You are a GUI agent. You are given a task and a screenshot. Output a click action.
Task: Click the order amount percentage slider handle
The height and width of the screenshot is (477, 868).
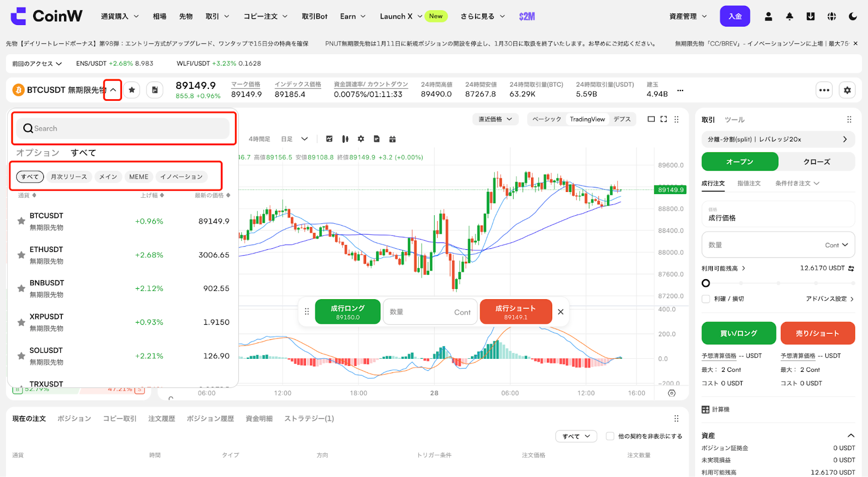pos(706,283)
